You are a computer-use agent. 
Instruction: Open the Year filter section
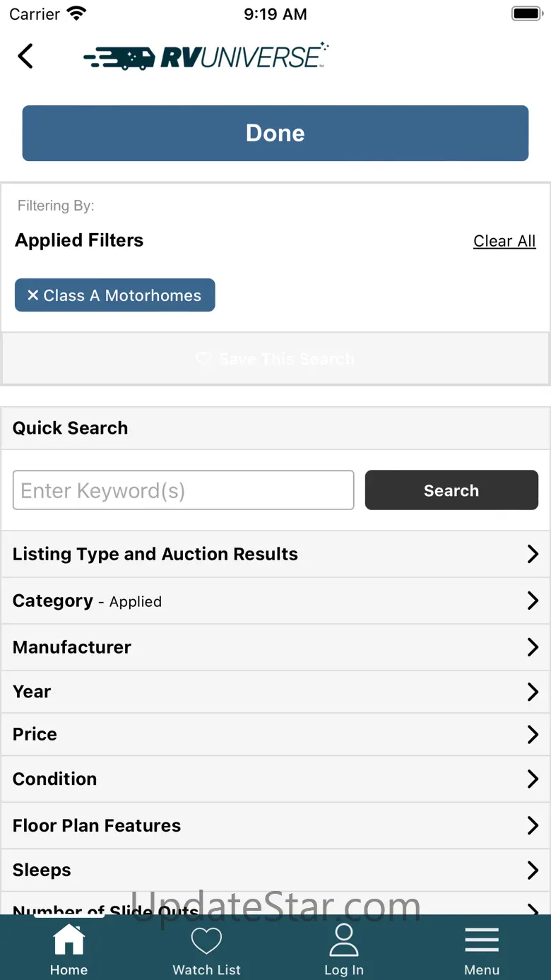[x=275, y=692]
